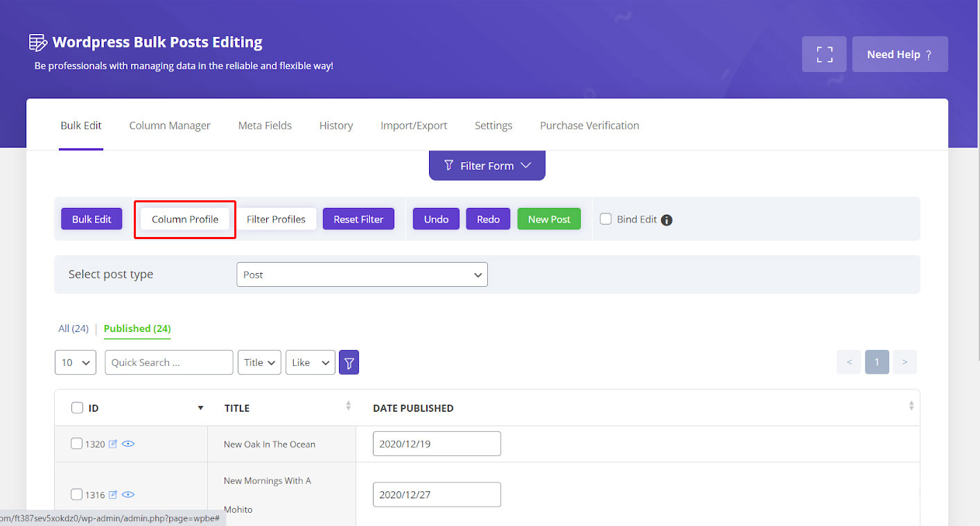The width and height of the screenshot is (980, 526).
Task: Select checkbox for post 1316
Action: (x=76, y=494)
